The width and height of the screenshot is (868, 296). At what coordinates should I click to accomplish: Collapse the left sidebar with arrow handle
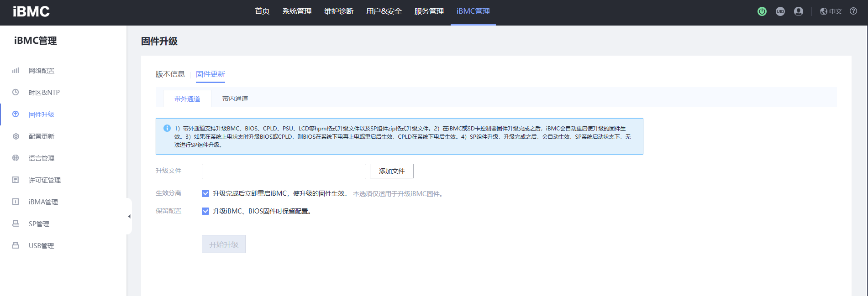point(129,216)
